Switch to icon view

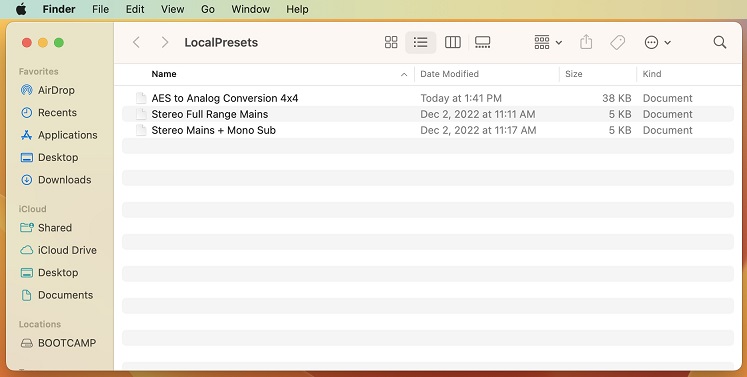tap(391, 42)
